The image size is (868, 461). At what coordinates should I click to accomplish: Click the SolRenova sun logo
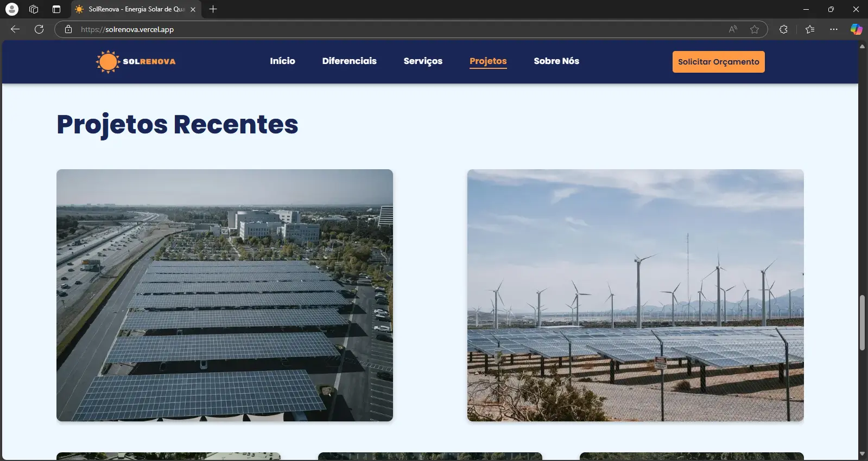tap(108, 62)
